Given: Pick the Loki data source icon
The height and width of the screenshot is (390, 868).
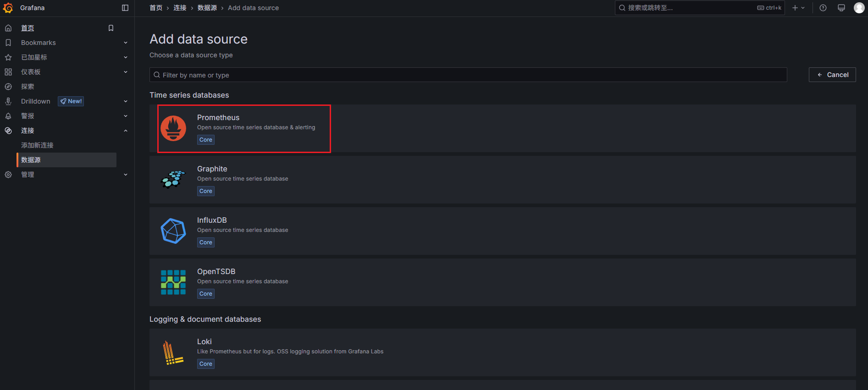Looking at the screenshot, I should click(x=173, y=352).
